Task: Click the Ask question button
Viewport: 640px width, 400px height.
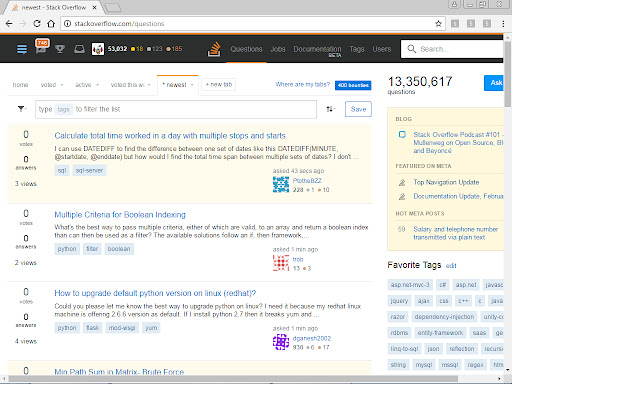Action: 494,83
